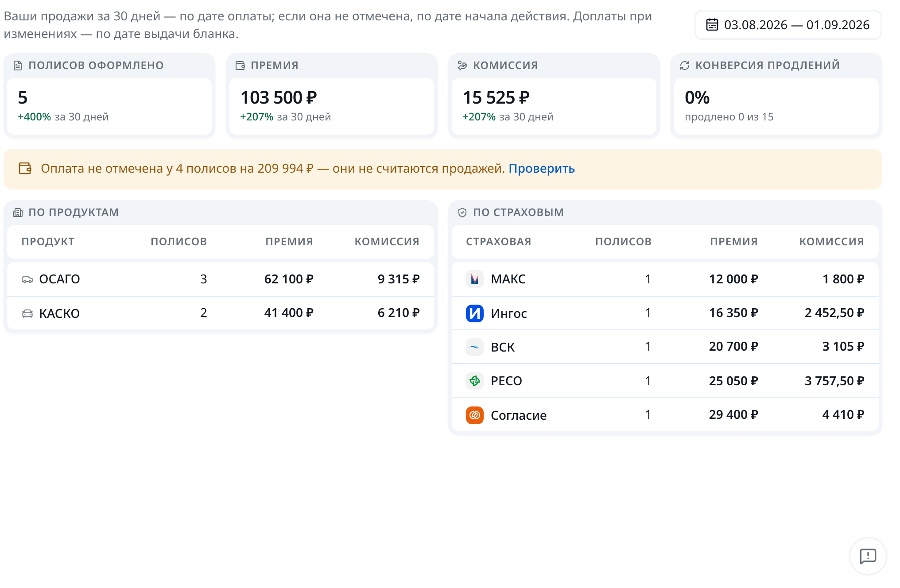
Task: Click РЕСО commission 3 757,50 ₽
Action: click(x=834, y=381)
